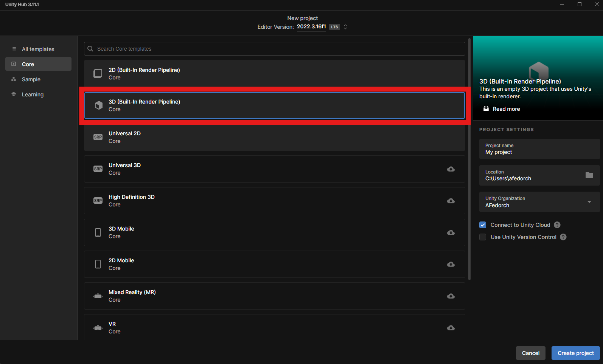Open the Read more link

pos(506,109)
